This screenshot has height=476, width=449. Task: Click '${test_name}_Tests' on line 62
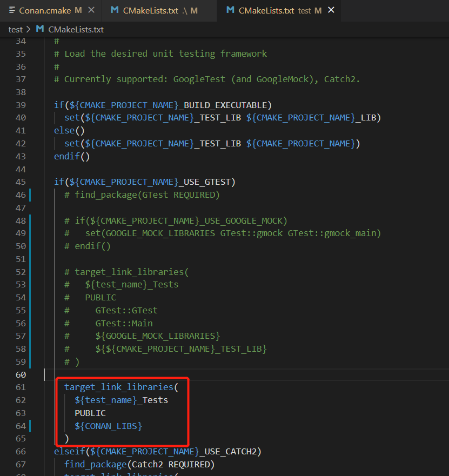[121, 400]
